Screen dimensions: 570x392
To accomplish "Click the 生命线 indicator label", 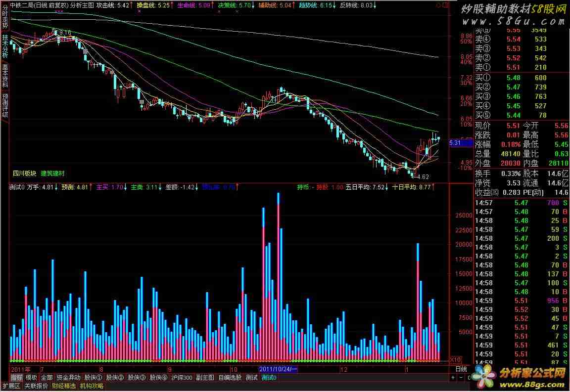I will tap(187, 5).
